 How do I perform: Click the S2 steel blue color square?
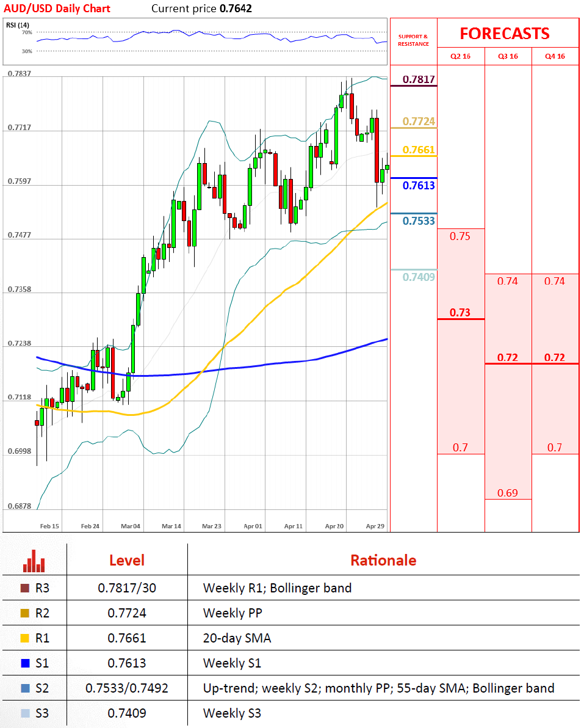point(25,688)
